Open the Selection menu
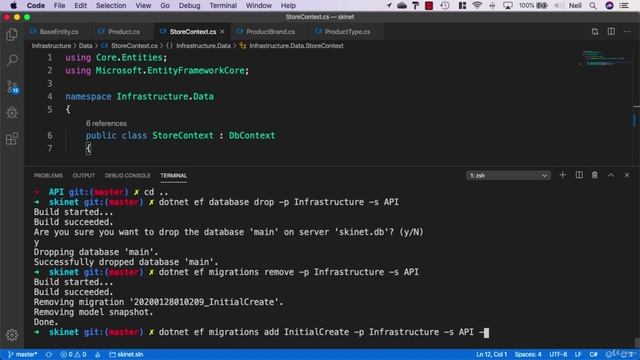The image size is (640, 360). [x=111, y=5]
